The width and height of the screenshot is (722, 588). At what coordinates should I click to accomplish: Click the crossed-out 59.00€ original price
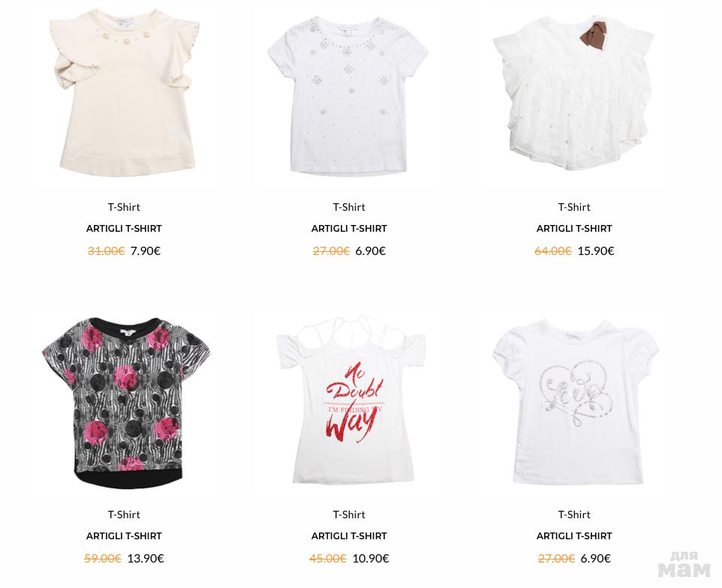point(103,558)
